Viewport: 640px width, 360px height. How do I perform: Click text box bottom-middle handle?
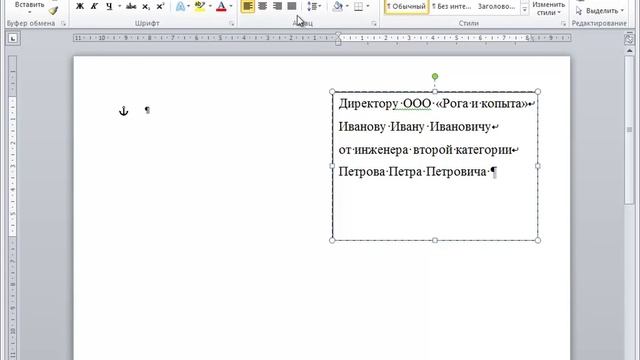(435, 240)
